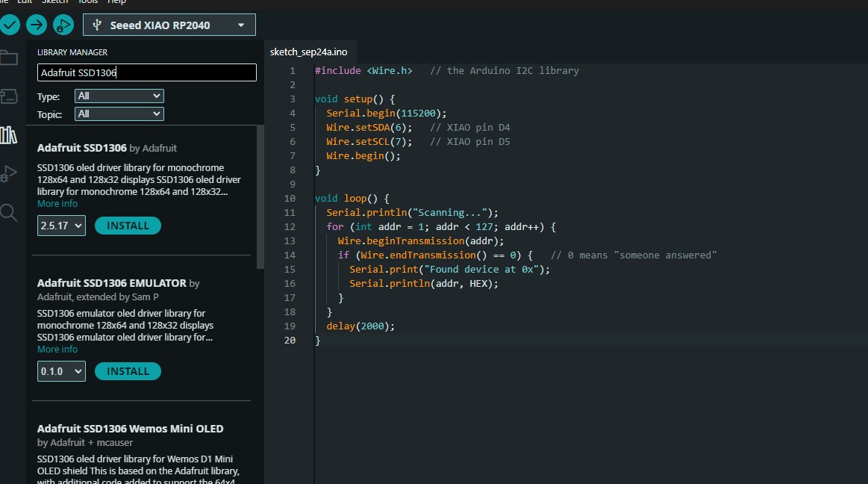This screenshot has height=484, width=868.
Task: Click the for loop line
Action: 441,227
